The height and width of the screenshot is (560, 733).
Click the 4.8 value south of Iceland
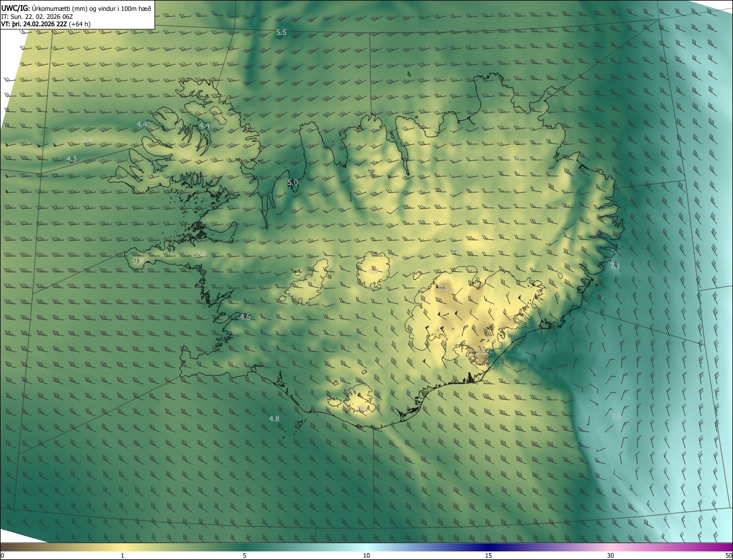tap(274, 419)
